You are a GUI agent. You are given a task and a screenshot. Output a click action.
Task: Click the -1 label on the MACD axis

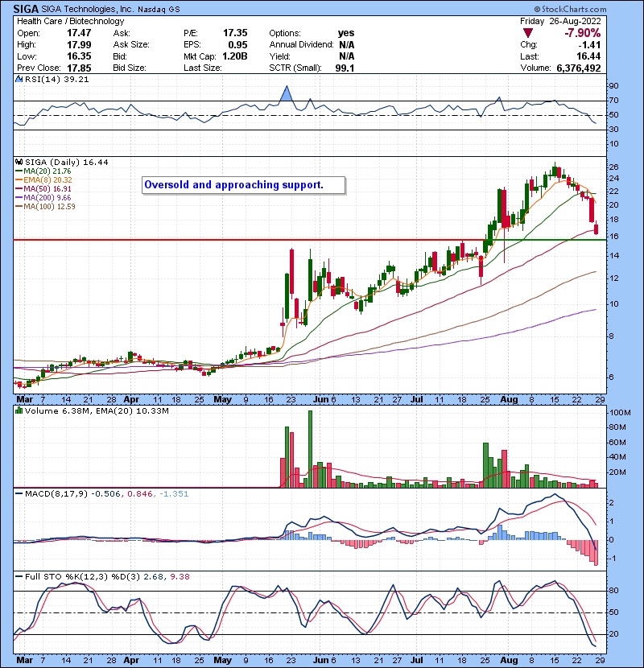click(612, 558)
